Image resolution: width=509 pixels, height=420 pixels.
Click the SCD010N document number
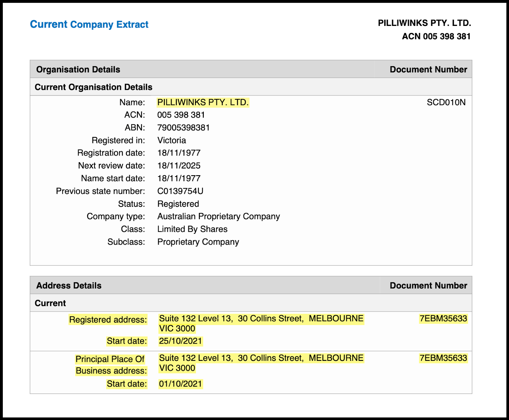[446, 102]
